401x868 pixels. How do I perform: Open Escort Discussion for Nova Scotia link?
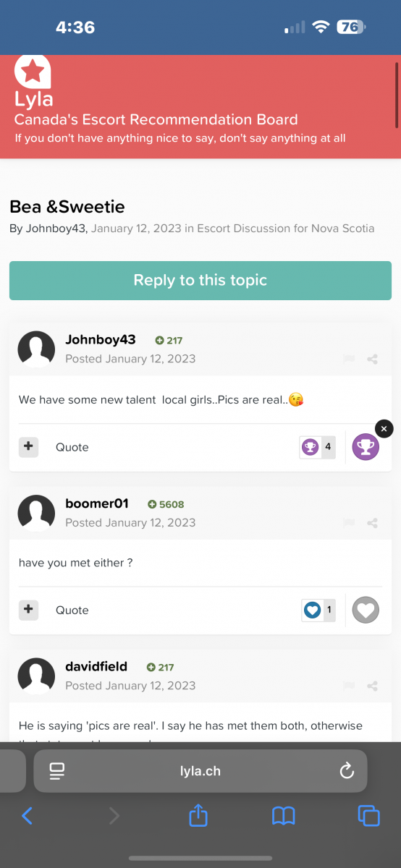coord(286,229)
